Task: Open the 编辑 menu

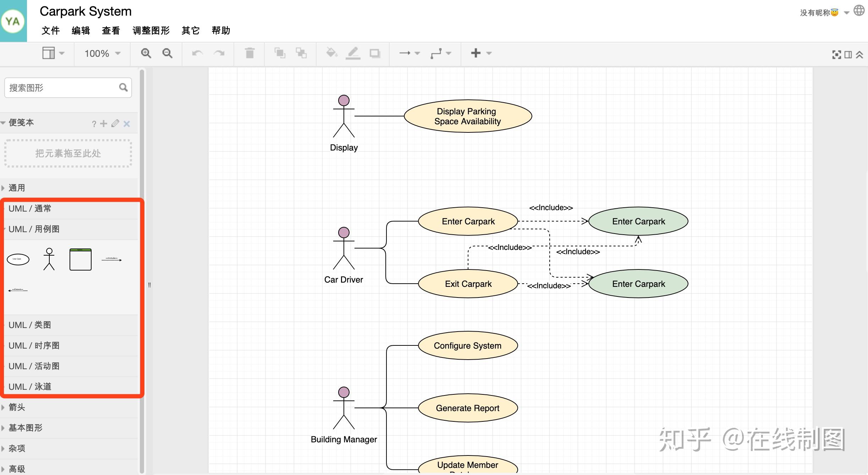Action: 81,31
